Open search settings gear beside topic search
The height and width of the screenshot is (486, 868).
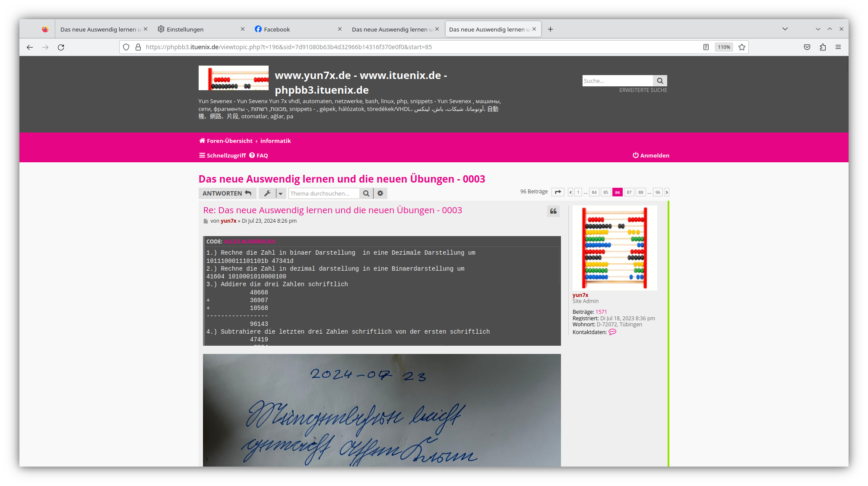coord(380,193)
